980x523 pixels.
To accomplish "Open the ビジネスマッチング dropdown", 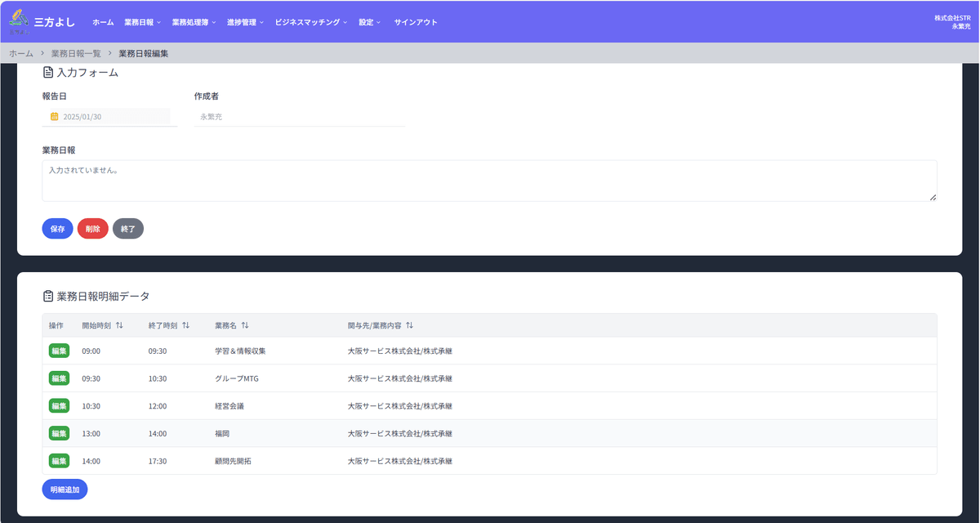I will [310, 22].
